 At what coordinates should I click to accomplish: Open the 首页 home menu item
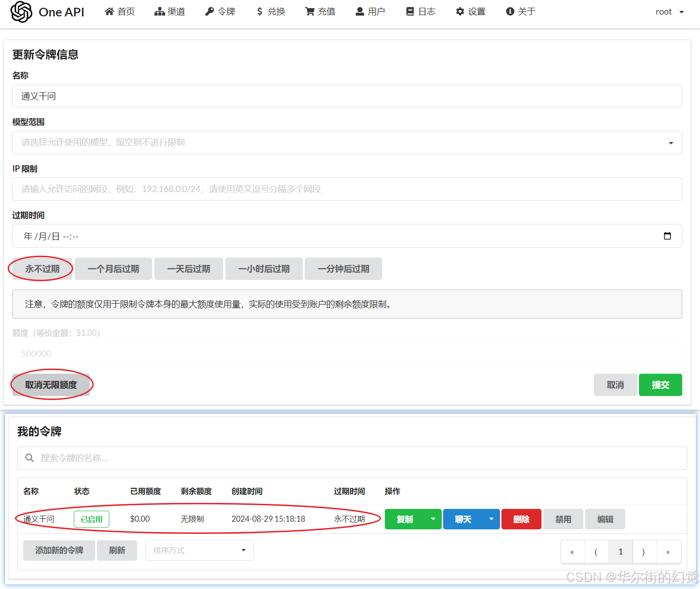[120, 12]
